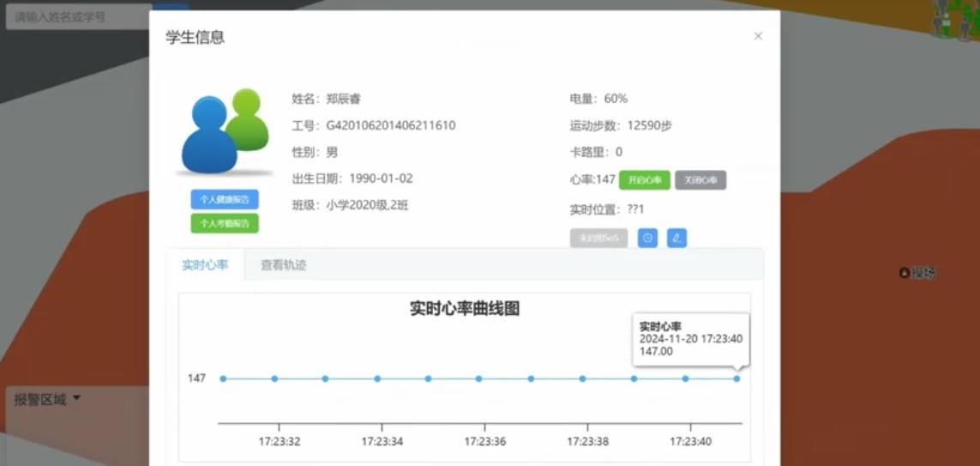Click the 17:23:36 tick on chart axis

[x=484, y=442]
